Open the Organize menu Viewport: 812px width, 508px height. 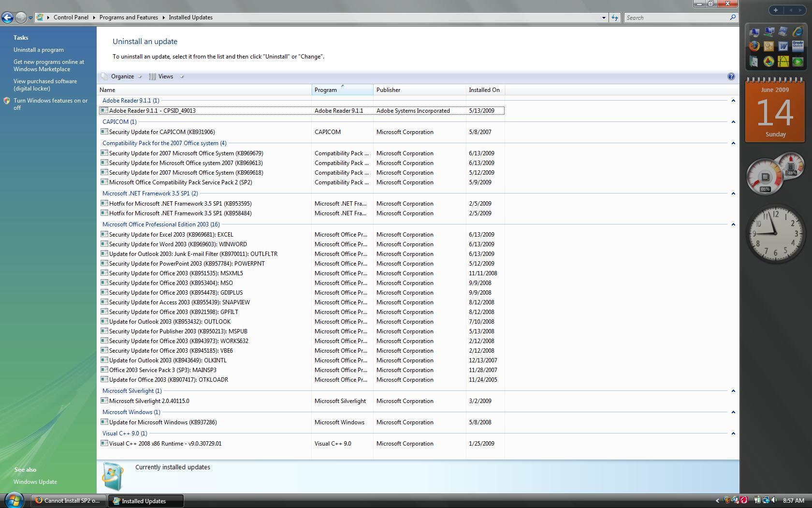[x=122, y=76]
